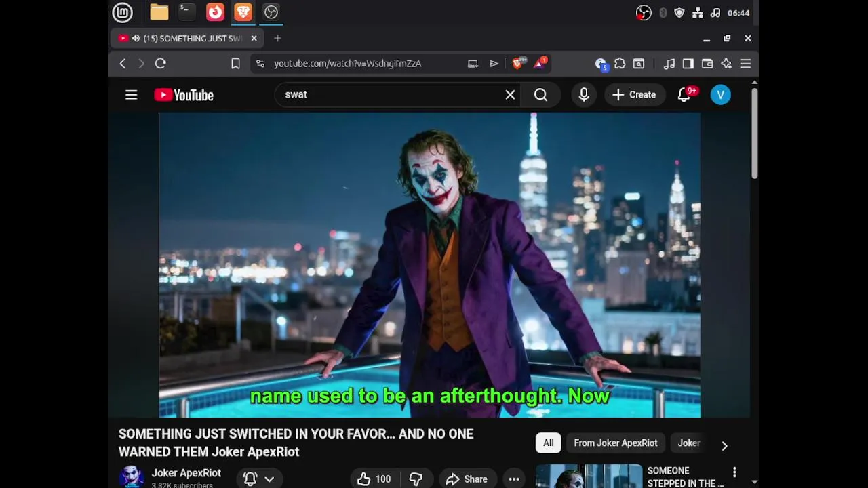Pause the video by clicking player
Image resolution: width=868 pixels, height=488 pixels.
click(x=429, y=264)
